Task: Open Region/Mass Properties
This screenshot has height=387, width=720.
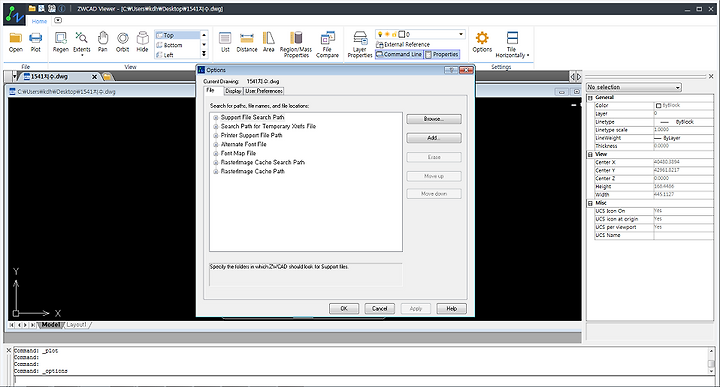Action: tap(296, 45)
